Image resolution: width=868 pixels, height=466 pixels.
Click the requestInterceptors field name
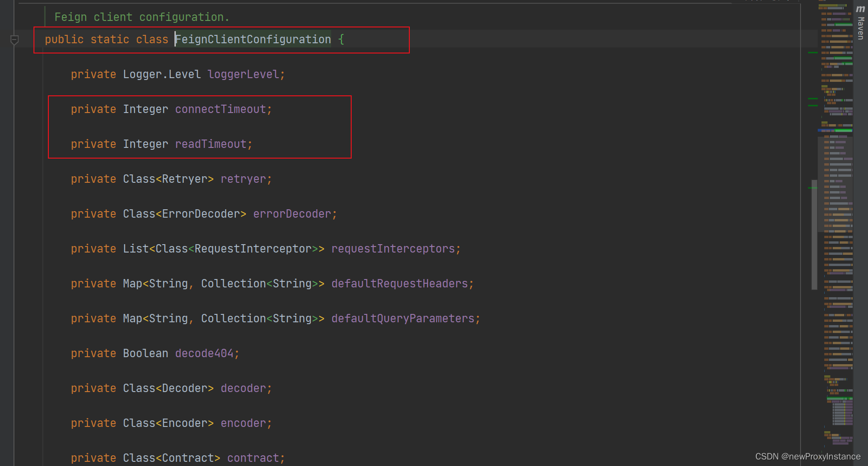click(393, 249)
